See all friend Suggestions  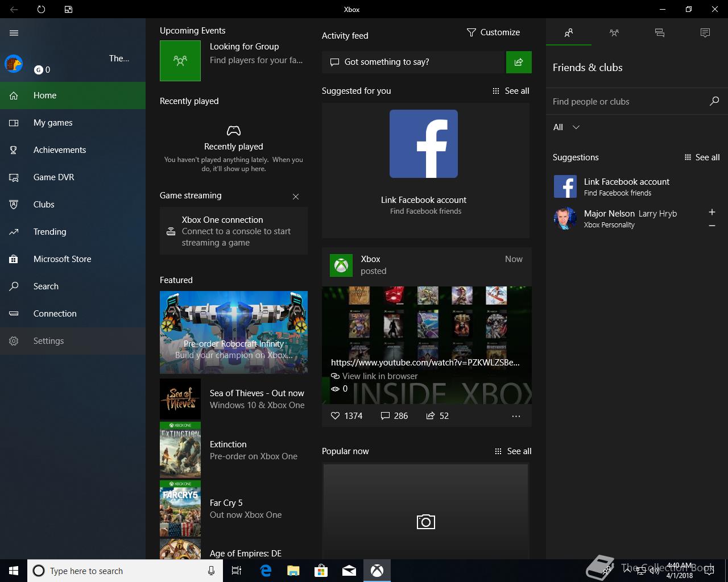(702, 157)
